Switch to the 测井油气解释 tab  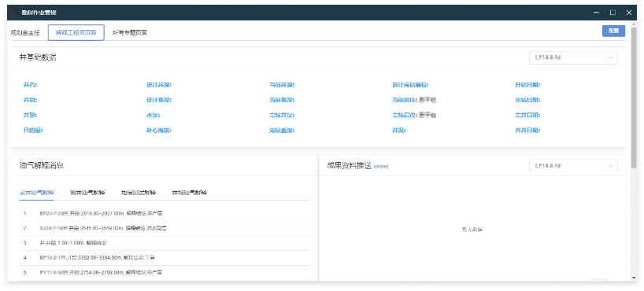[87, 193]
